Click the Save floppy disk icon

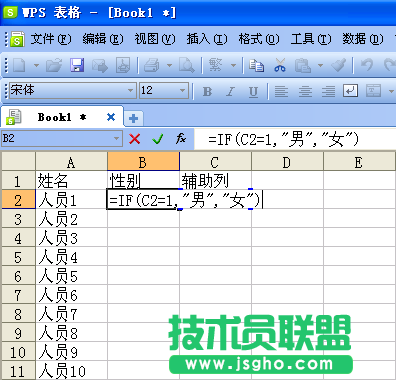point(77,65)
